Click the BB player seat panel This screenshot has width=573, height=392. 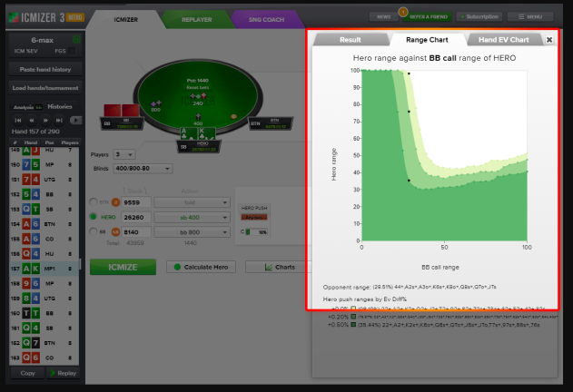(x=122, y=123)
